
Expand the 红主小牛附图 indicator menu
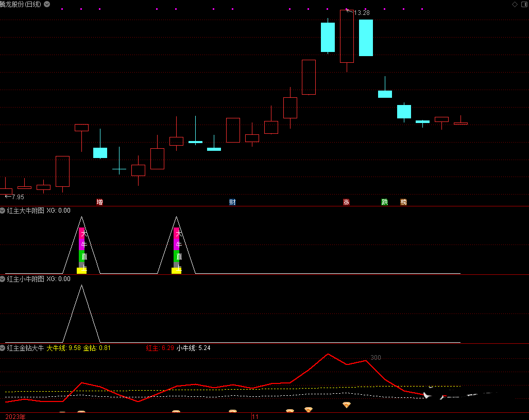click(x=3, y=279)
